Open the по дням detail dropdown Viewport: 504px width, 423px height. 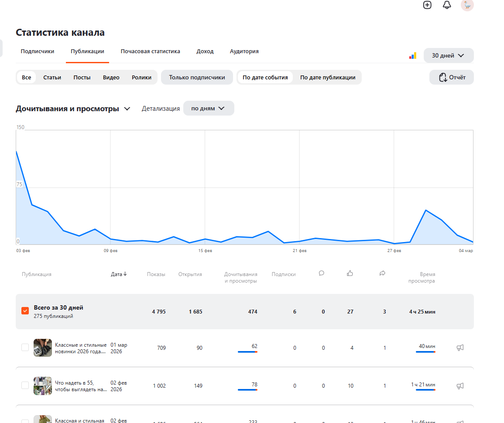[209, 108]
